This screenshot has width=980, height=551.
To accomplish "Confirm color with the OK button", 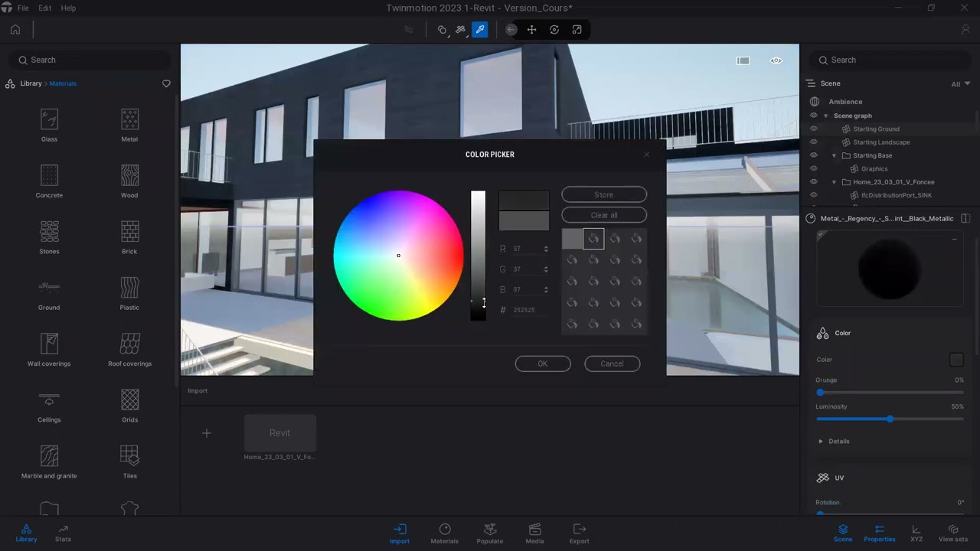I will pos(543,364).
